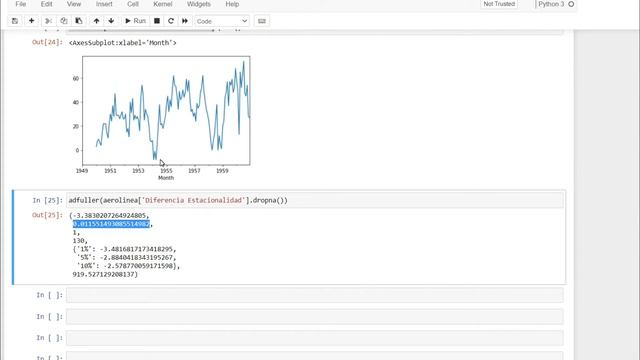Click the adfuller code input cell

pos(315,200)
